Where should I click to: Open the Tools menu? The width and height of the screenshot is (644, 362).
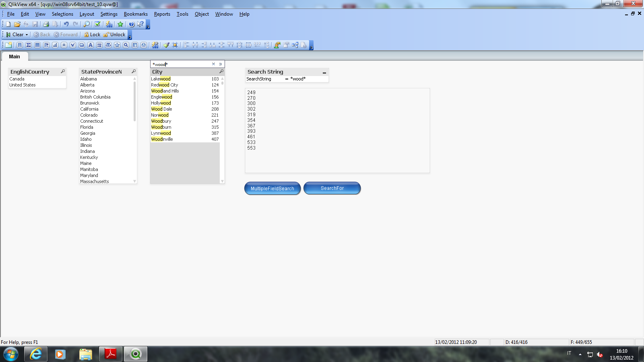click(x=182, y=14)
